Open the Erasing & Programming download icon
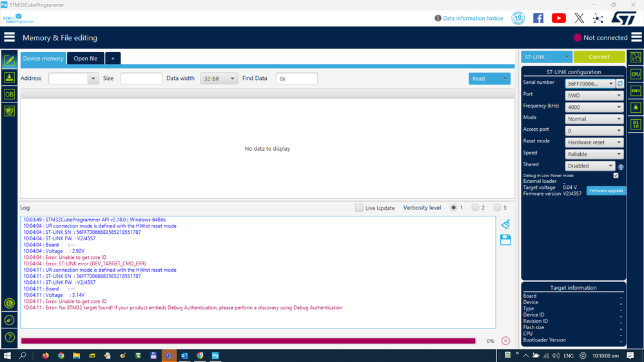The image size is (644, 362). click(x=9, y=77)
